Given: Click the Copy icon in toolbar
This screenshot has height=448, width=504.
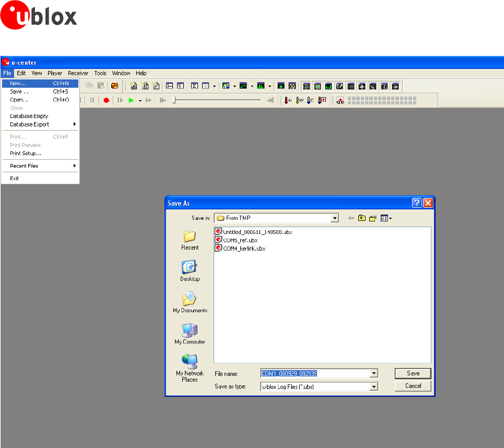Looking at the screenshot, I should [90, 86].
